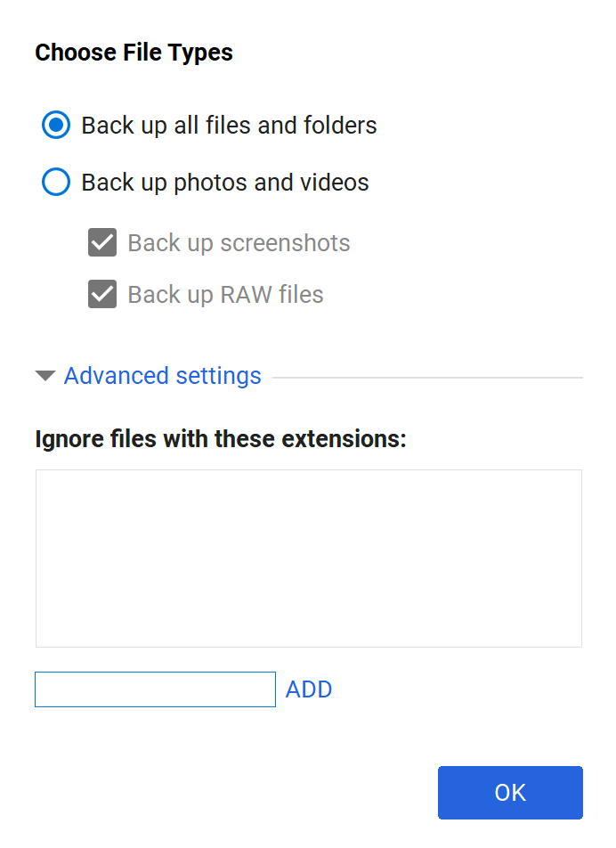Click the checkmark icon beside "Back up RAW files"
This screenshot has height=848, width=616.
(x=102, y=295)
